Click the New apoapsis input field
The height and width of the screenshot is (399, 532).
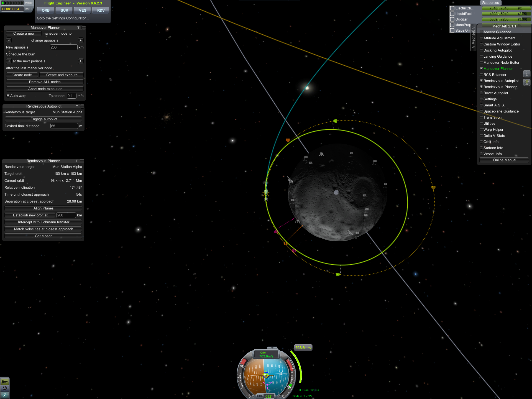tap(63, 47)
